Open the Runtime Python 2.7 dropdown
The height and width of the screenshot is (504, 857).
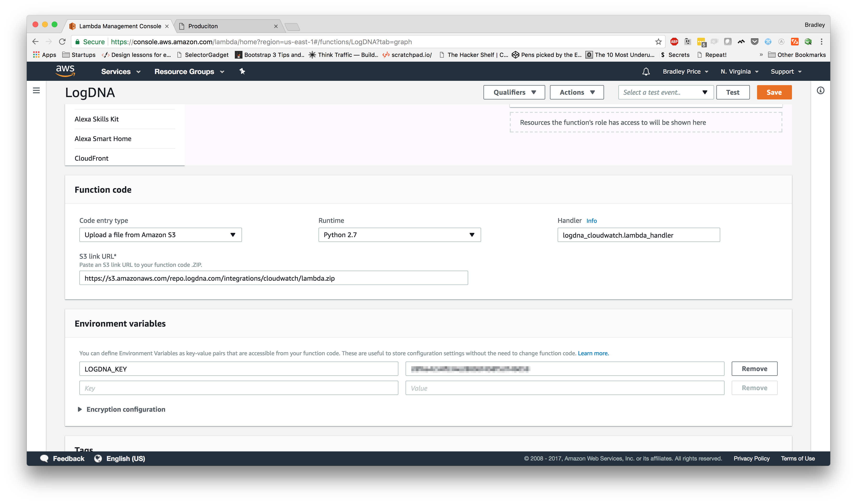pos(399,235)
